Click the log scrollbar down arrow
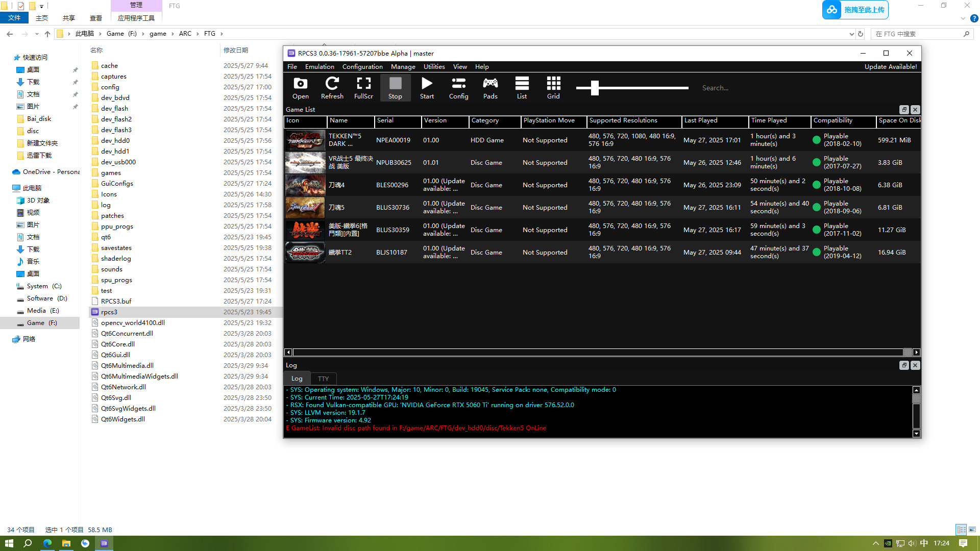Image resolution: width=980 pixels, height=551 pixels. tap(916, 434)
